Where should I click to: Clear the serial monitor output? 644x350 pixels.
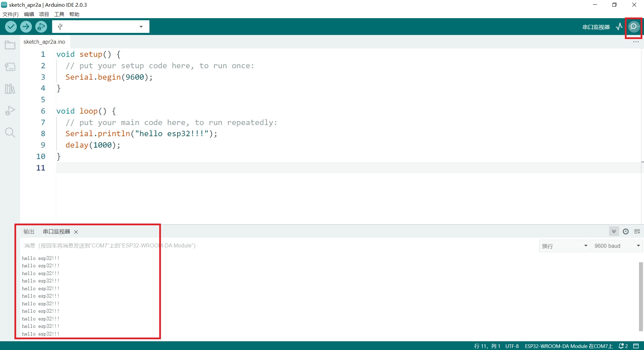pos(637,231)
